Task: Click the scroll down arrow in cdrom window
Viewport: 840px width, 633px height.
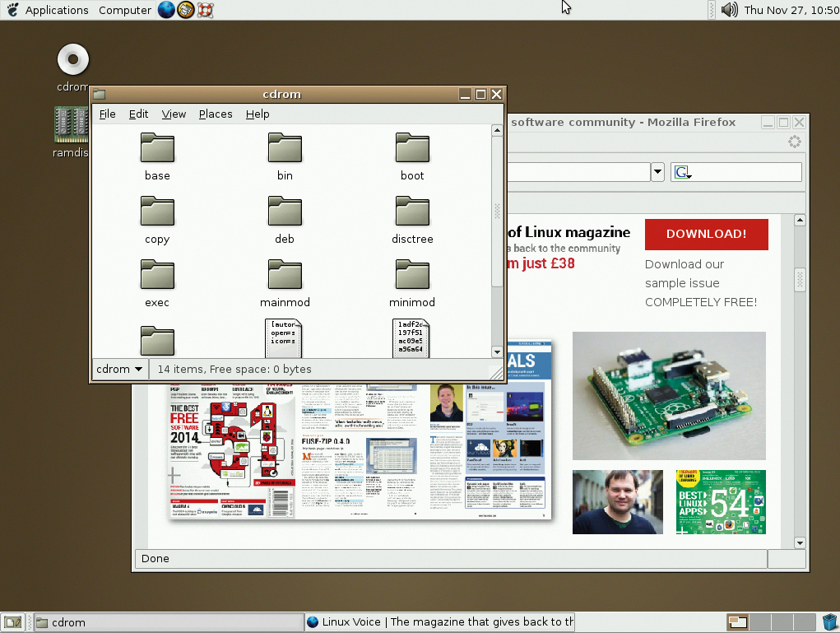Action: (497, 352)
